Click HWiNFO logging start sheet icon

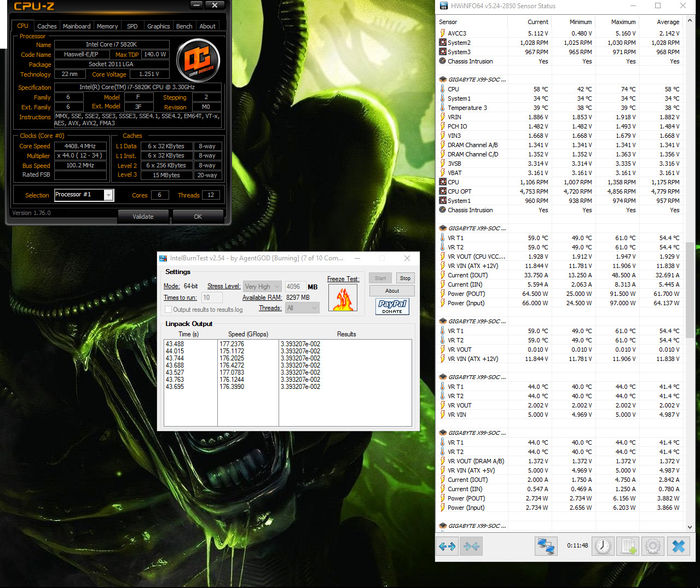coord(627,546)
